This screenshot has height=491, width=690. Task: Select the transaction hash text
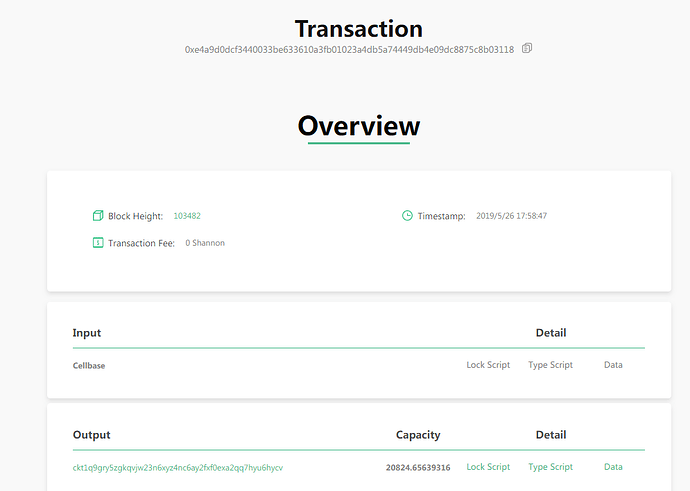[349, 50]
